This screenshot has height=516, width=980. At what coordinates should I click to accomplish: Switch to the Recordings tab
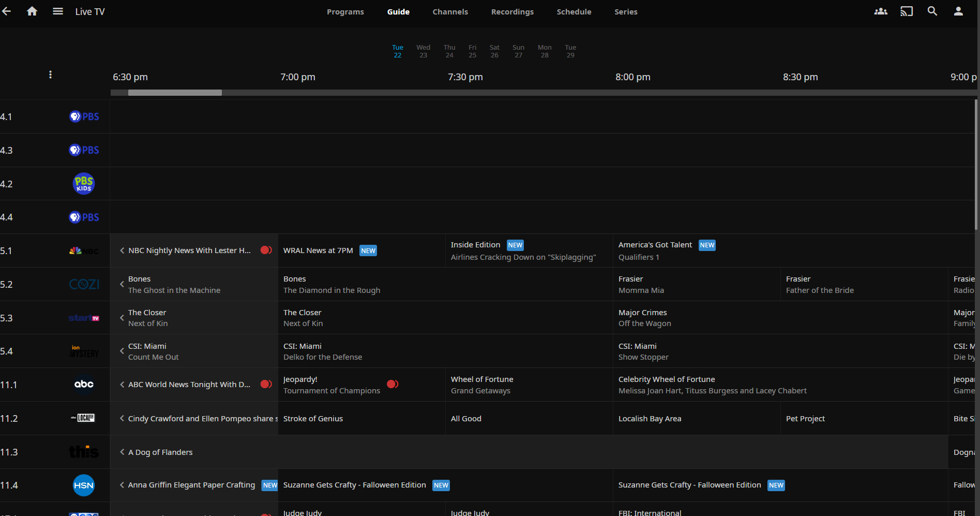[x=512, y=12]
